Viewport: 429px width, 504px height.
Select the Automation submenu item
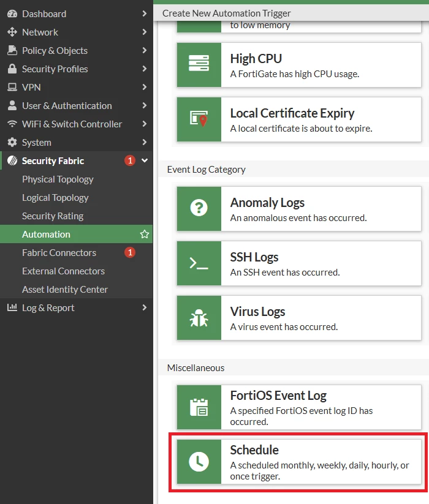click(76, 234)
